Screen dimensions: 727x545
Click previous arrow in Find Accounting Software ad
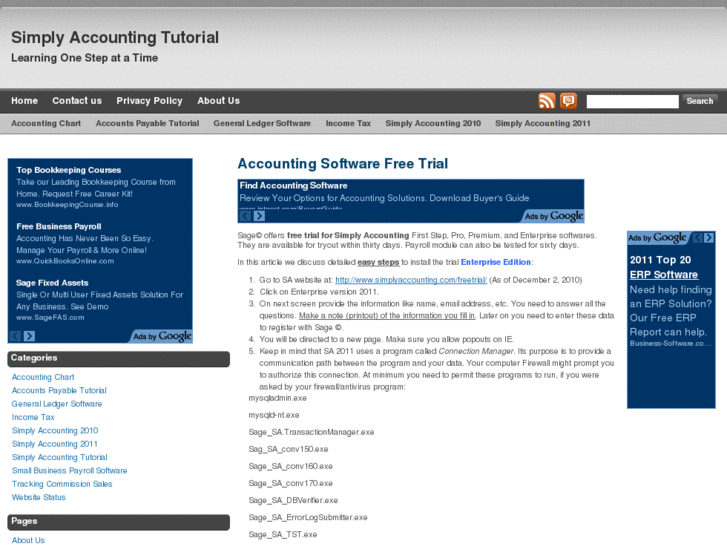coord(245,216)
